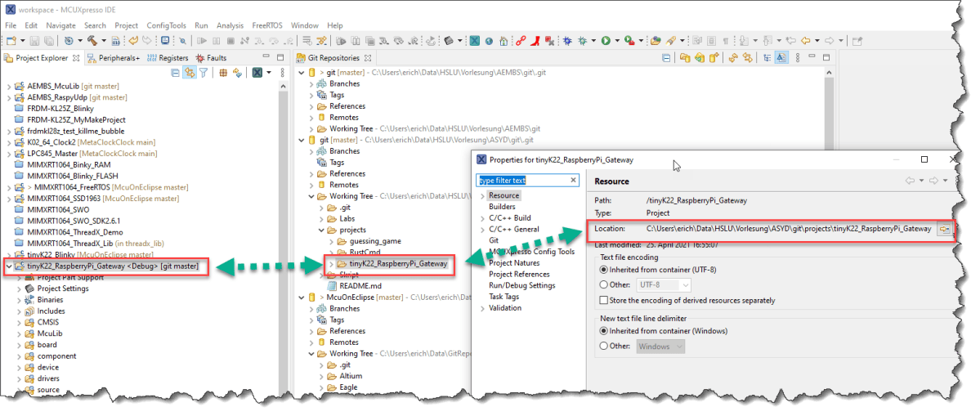Switch to Faults tab
980x416 pixels.
[211, 57]
